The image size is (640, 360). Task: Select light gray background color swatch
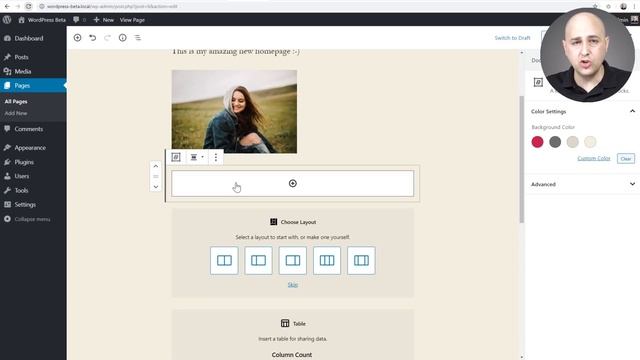coord(573,142)
